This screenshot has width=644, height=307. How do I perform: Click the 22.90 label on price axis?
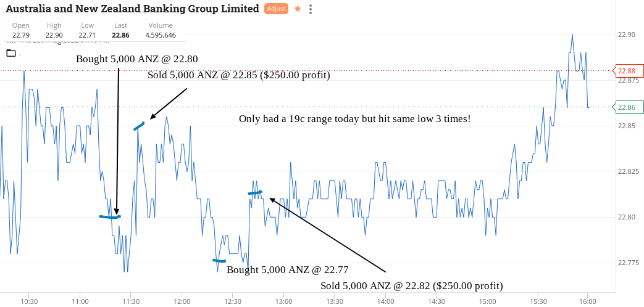click(x=626, y=35)
